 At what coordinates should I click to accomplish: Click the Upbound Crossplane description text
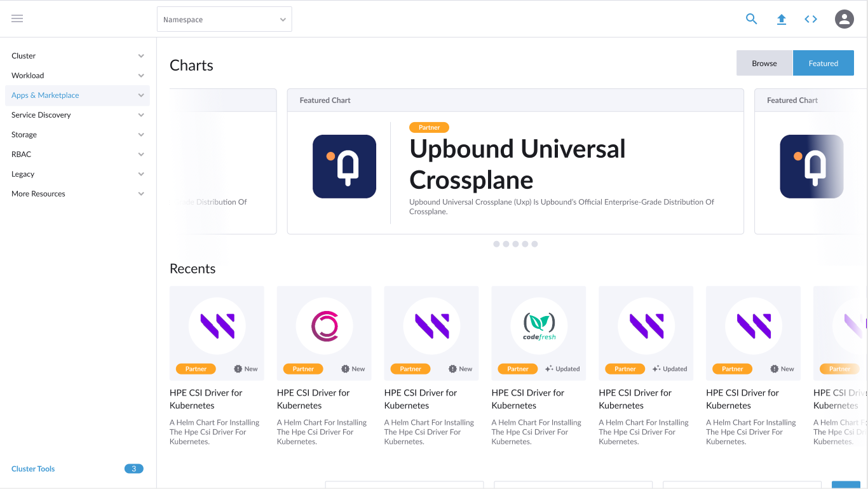click(x=562, y=207)
